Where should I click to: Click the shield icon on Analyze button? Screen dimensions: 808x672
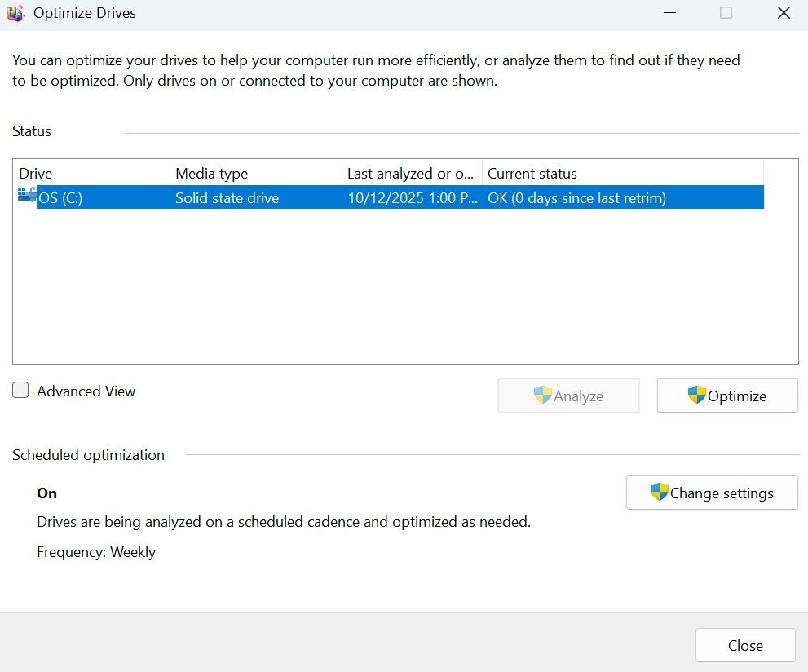click(x=543, y=396)
